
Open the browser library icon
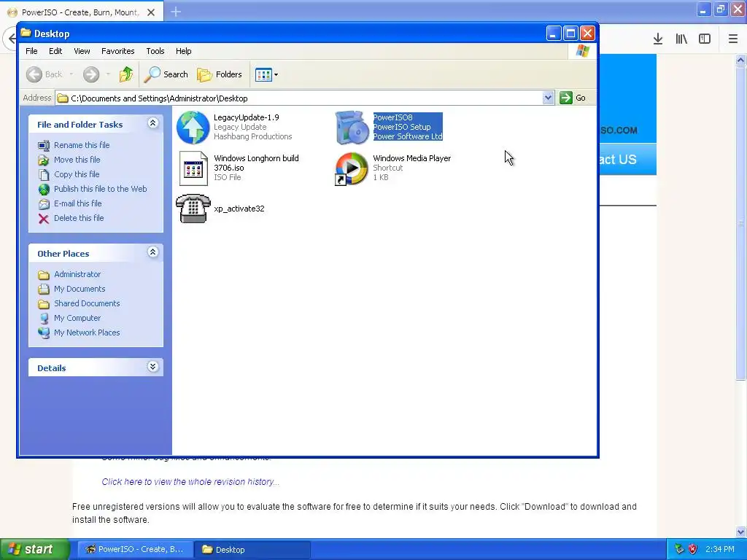click(x=681, y=39)
